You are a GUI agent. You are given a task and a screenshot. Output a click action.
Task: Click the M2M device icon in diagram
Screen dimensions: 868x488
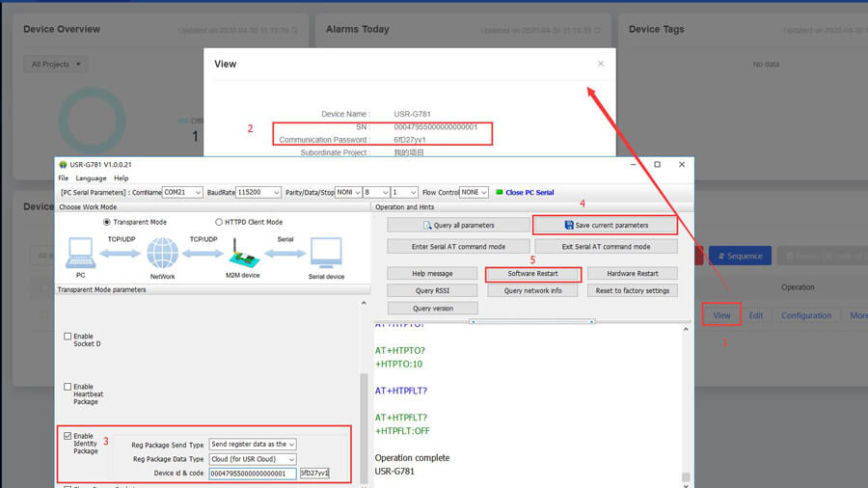tap(242, 253)
